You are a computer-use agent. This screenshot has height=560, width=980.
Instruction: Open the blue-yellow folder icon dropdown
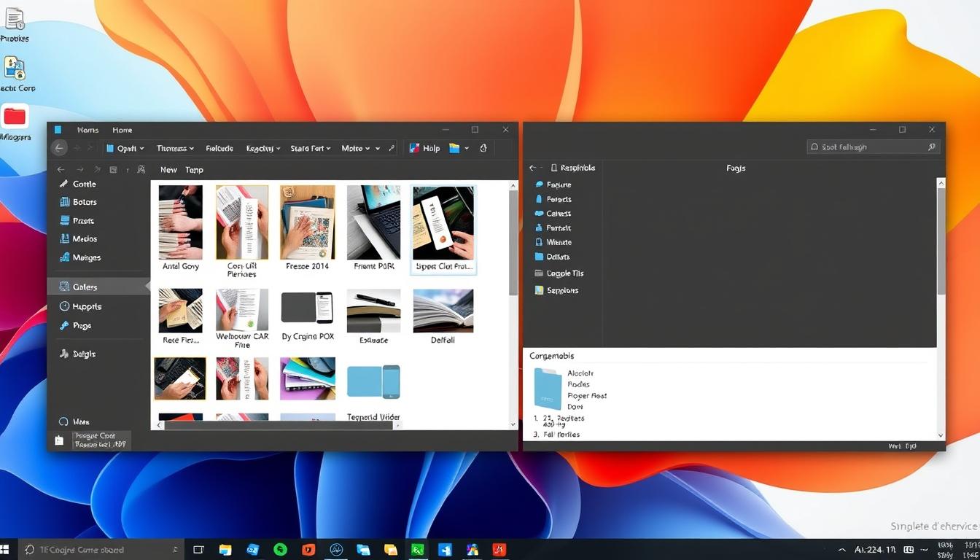pos(459,148)
